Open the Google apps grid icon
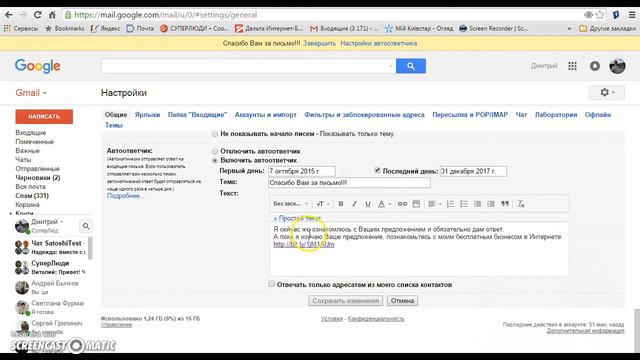Image resolution: width=640 pixels, height=360 pixels. coord(572,66)
